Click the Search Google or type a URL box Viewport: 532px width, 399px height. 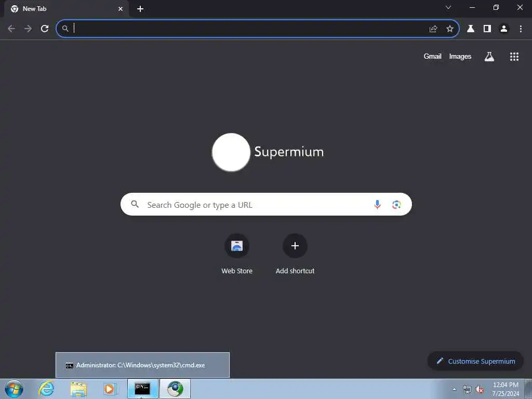point(266,204)
